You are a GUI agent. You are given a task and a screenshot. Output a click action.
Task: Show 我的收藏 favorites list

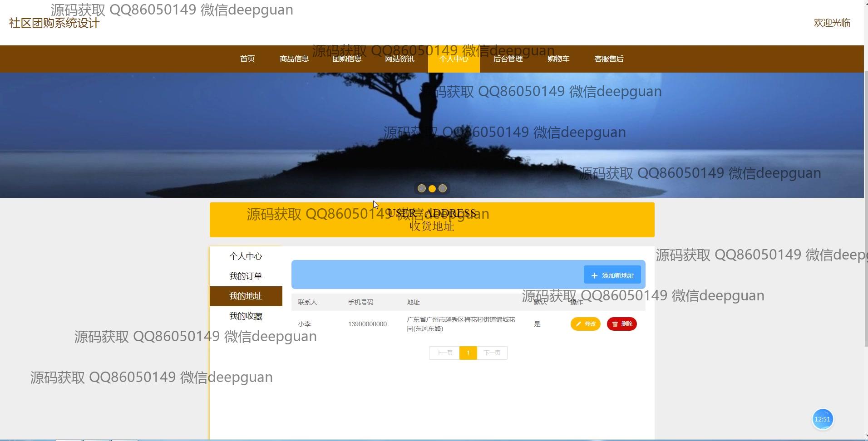point(246,316)
